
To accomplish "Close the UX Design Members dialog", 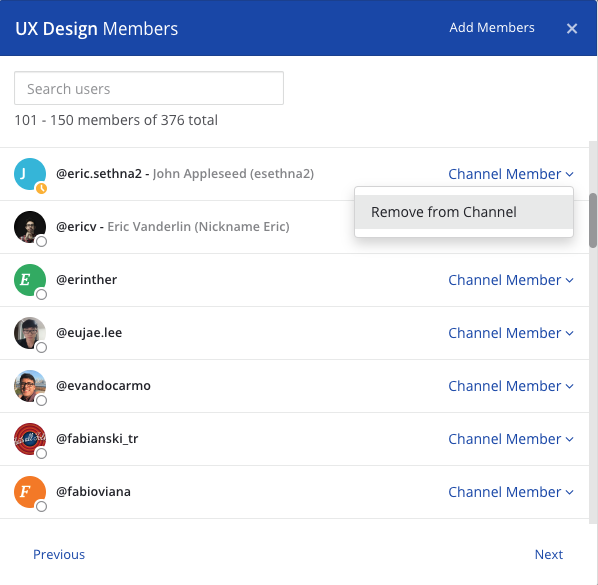I will (571, 29).
